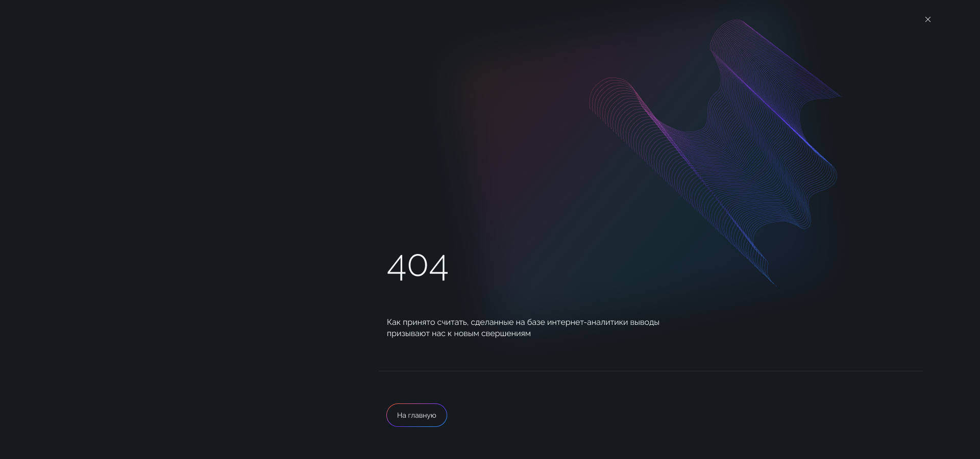Click the word выводы
Screen dimensions: 980x459
[x=645, y=322]
